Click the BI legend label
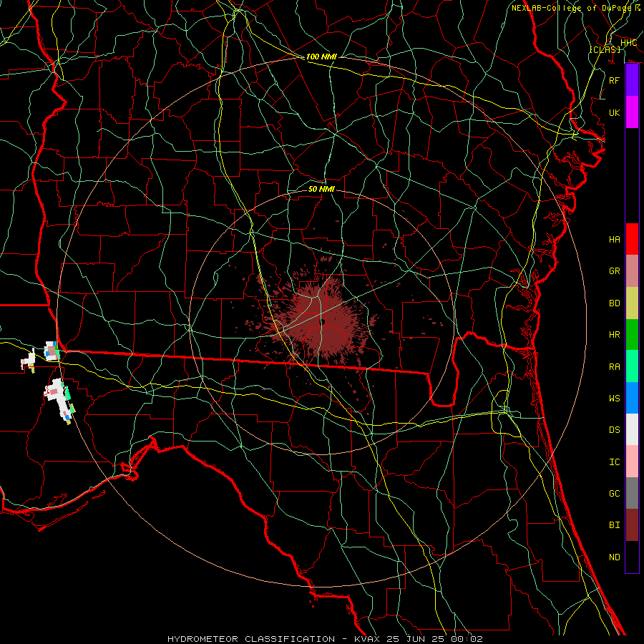The image size is (644, 644). (614, 525)
